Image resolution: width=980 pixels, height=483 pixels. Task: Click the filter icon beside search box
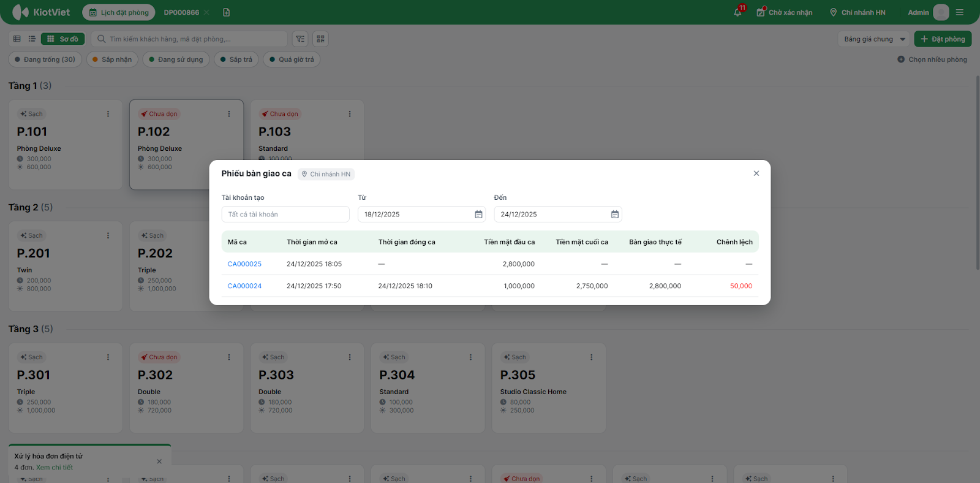[300, 39]
